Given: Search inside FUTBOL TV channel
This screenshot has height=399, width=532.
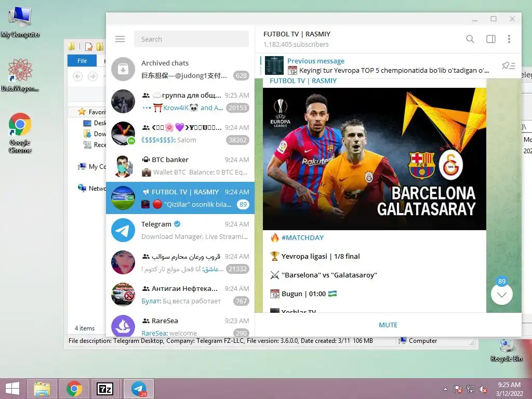Looking at the screenshot, I should click(470, 39).
